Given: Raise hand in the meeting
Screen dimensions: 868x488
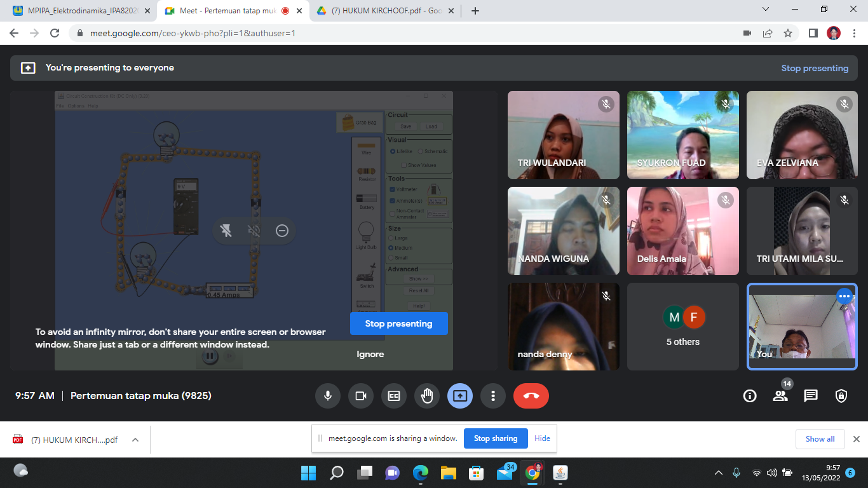Looking at the screenshot, I should pyautogui.click(x=427, y=396).
